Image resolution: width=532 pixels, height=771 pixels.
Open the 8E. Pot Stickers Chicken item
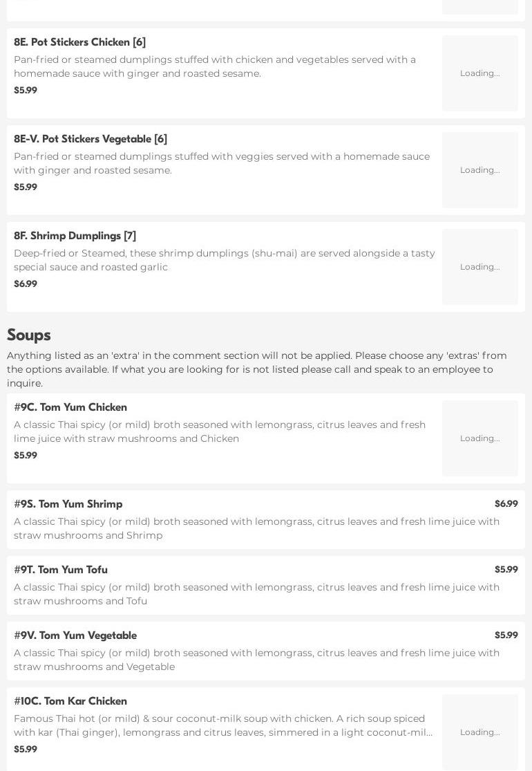[x=79, y=42]
